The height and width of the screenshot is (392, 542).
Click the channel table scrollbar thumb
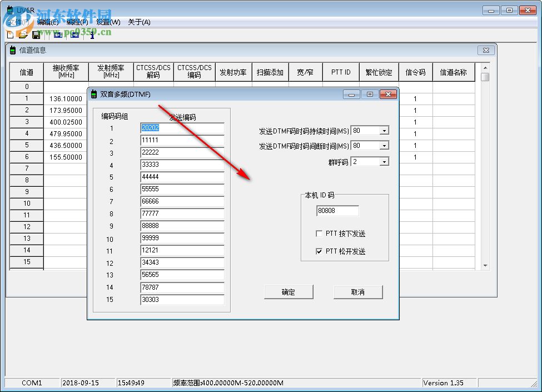[x=485, y=77]
